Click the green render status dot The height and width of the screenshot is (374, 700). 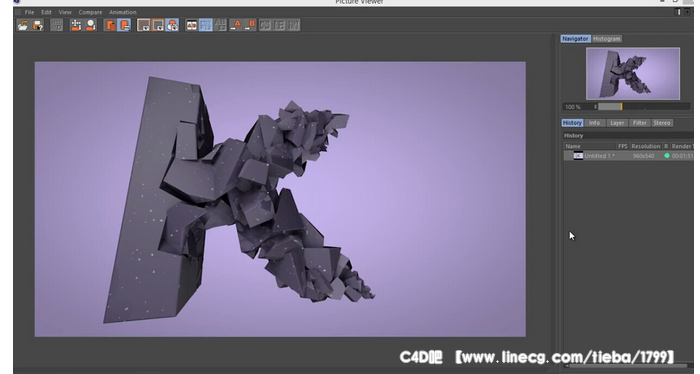(667, 156)
